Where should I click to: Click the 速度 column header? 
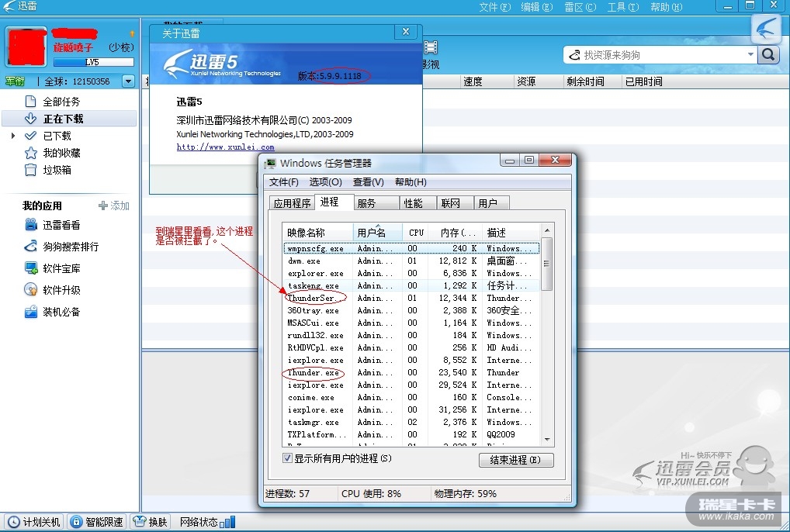click(487, 81)
